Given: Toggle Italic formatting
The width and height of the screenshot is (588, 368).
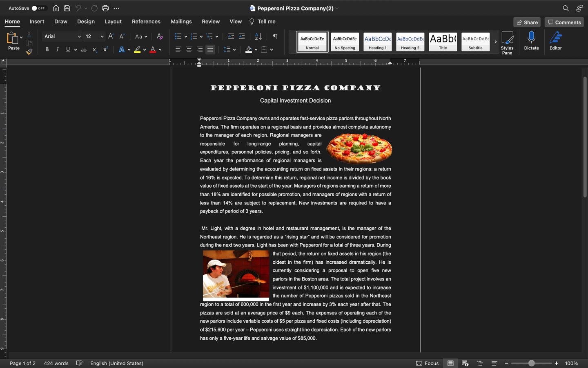Looking at the screenshot, I should coord(58,49).
